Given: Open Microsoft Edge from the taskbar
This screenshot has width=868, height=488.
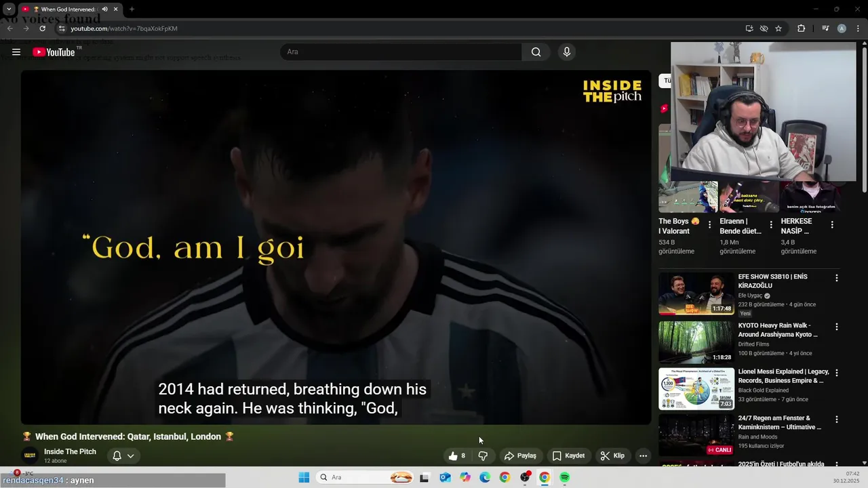Looking at the screenshot, I should point(485,478).
